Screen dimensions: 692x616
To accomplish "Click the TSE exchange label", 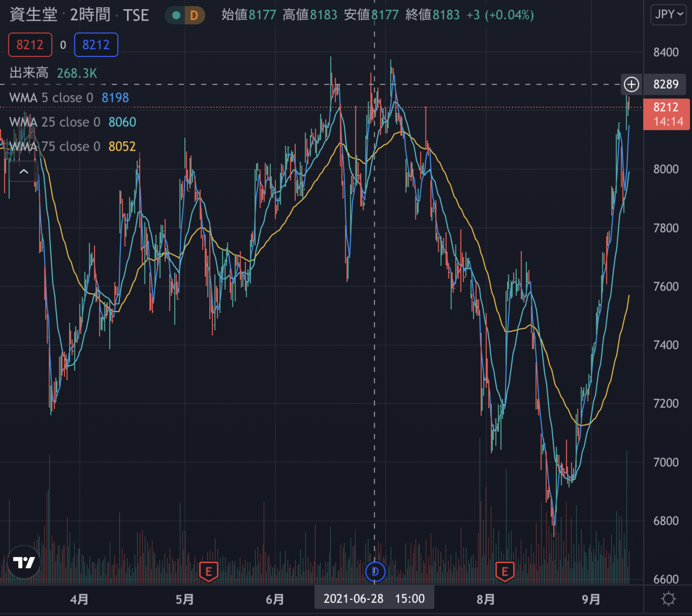I will (136, 15).
